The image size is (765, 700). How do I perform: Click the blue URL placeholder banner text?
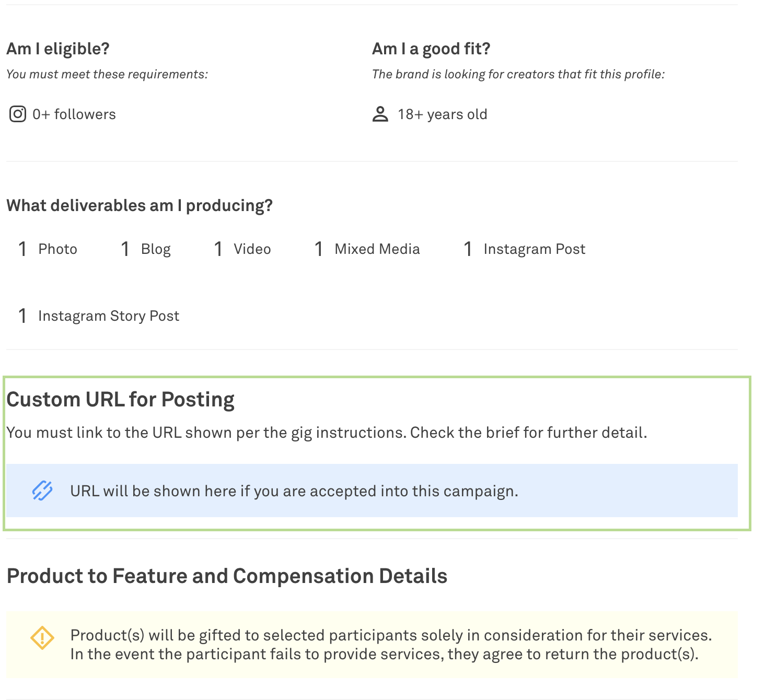pos(294,491)
